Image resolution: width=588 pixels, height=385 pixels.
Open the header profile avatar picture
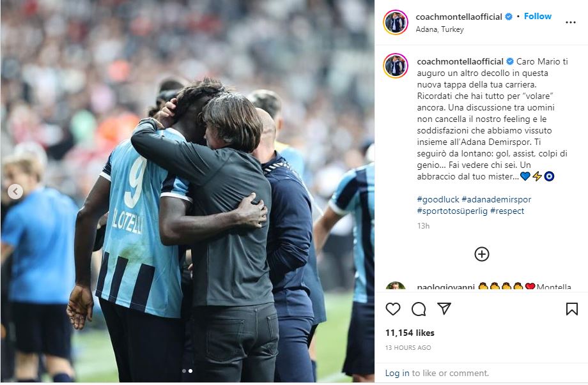pos(395,22)
